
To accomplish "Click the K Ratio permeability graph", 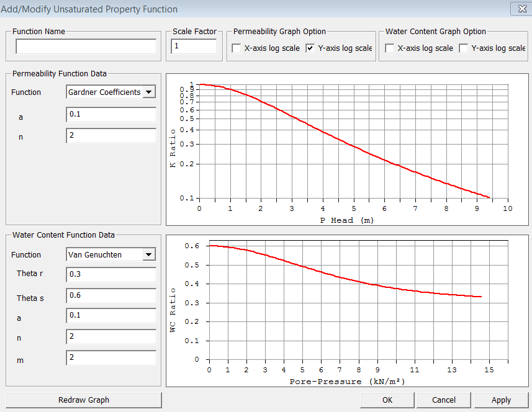I will [347, 150].
